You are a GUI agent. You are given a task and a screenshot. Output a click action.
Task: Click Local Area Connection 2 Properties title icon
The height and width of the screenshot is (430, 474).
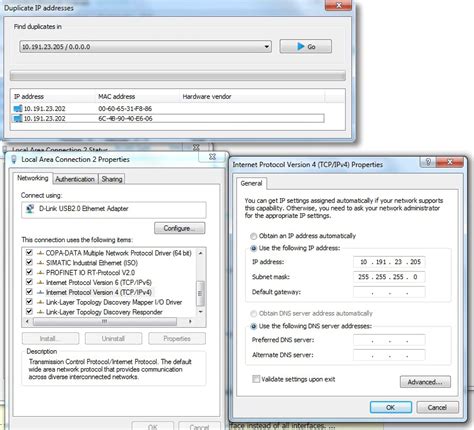14,160
